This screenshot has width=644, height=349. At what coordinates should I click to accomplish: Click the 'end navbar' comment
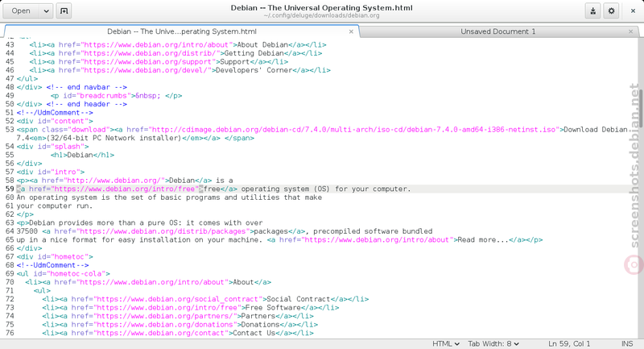coord(87,87)
